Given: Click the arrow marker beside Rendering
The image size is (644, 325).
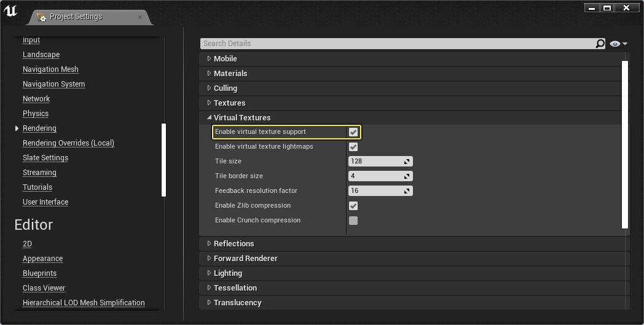Looking at the screenshot, I should click(17, 128).
